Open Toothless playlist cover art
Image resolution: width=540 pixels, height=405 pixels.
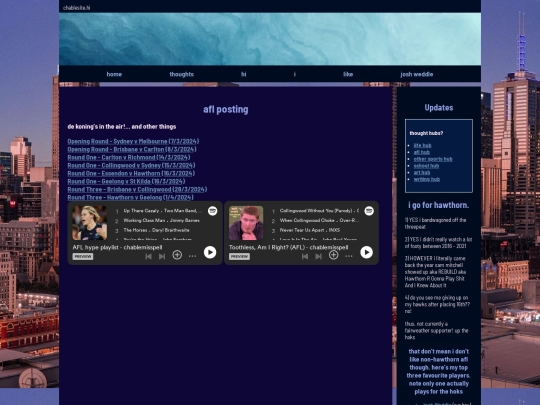246,223
